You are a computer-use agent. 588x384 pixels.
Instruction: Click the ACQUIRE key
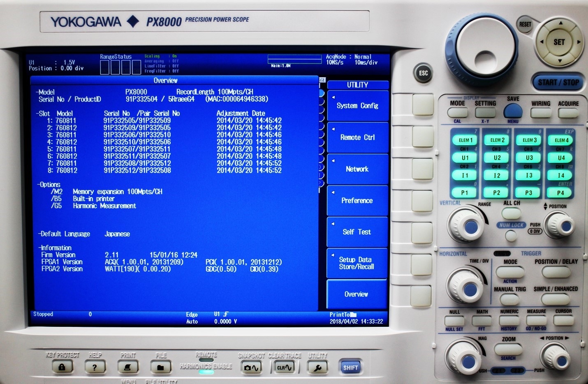click(568, 113)
